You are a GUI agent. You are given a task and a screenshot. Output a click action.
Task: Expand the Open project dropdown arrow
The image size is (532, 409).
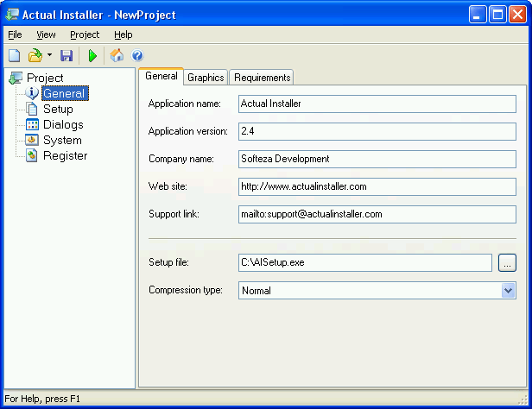click(x=49, y=55)
